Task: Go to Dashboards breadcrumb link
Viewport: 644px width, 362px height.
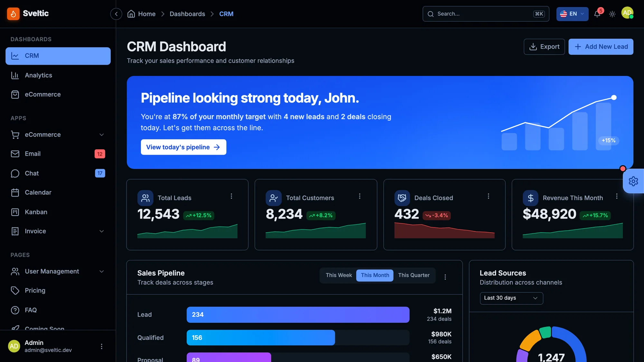Action: pyautogui.click(x=187, y=14)
